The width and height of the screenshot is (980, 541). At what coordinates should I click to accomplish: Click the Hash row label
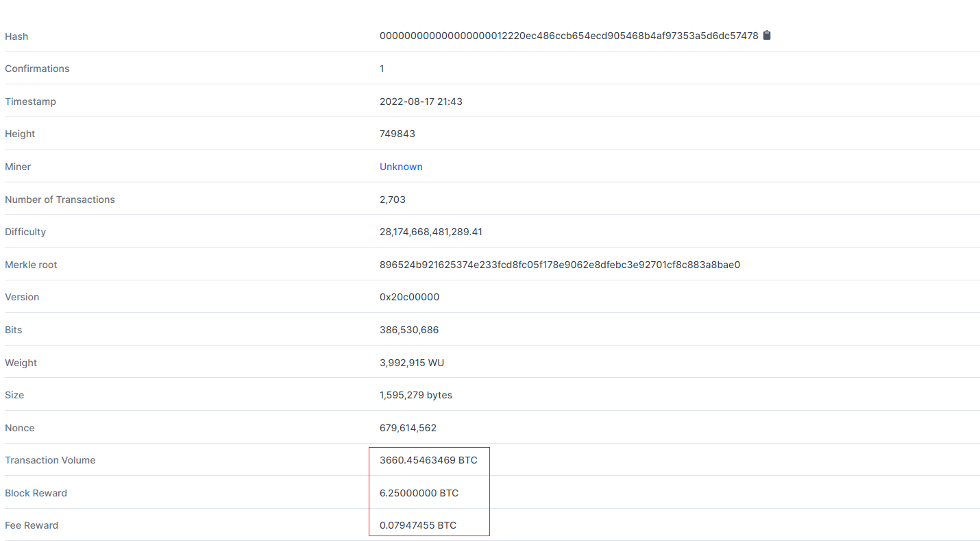pyautogui.click(x=16, y=36)
